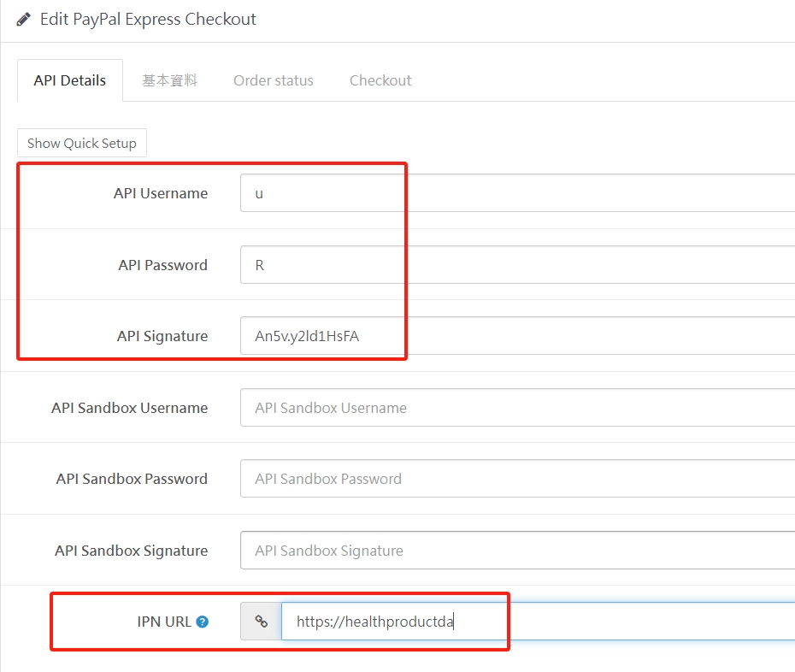The image size is (795, 672).
Task: Click the API Sandbox Signature field
Action: (x=518, y=551)
